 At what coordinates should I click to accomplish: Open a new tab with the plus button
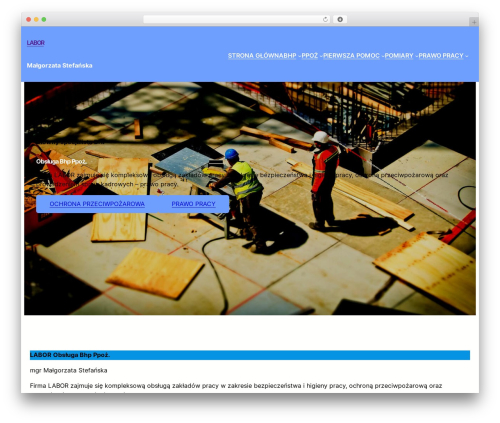474,22
